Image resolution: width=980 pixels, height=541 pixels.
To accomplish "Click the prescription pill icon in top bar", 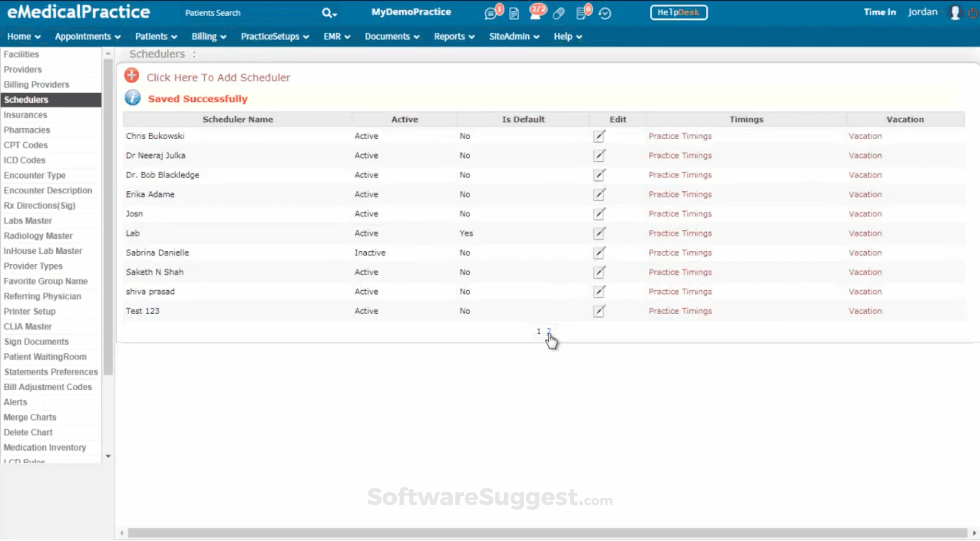I will click(x=558, y=14).
